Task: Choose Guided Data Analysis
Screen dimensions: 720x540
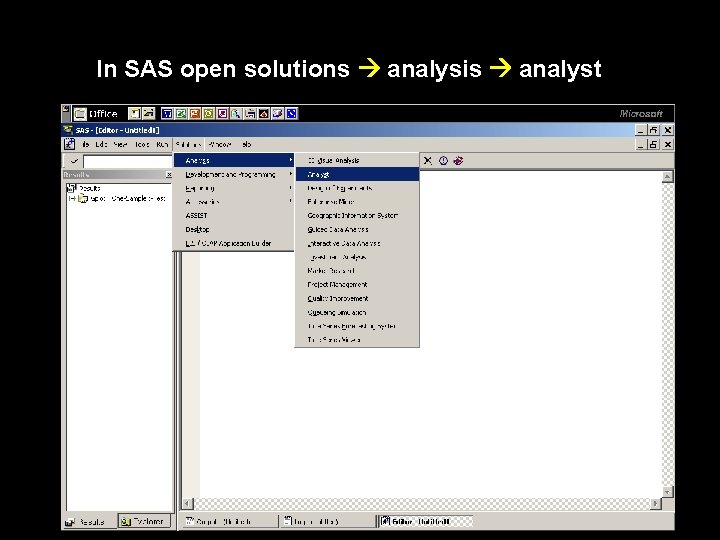Action: click(x=357, y=229)
